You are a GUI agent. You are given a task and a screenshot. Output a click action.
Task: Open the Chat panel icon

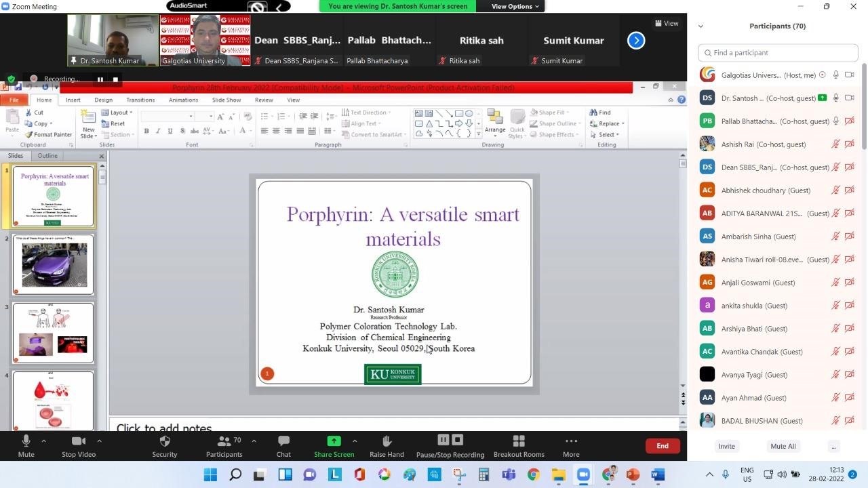(283, 441)
